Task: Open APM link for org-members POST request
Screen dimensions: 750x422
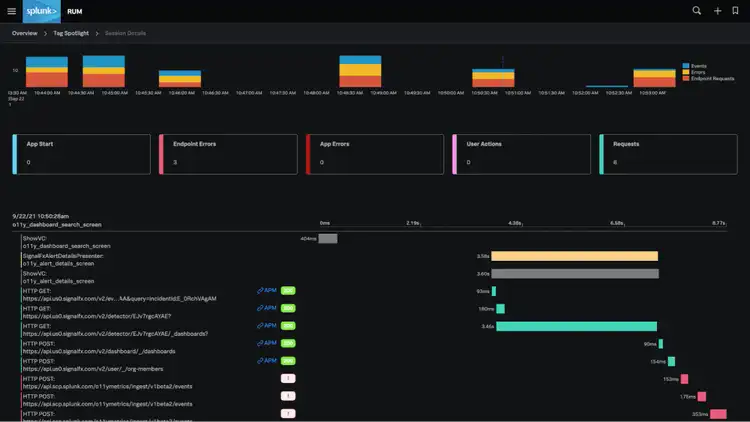Action: point(267,361)
